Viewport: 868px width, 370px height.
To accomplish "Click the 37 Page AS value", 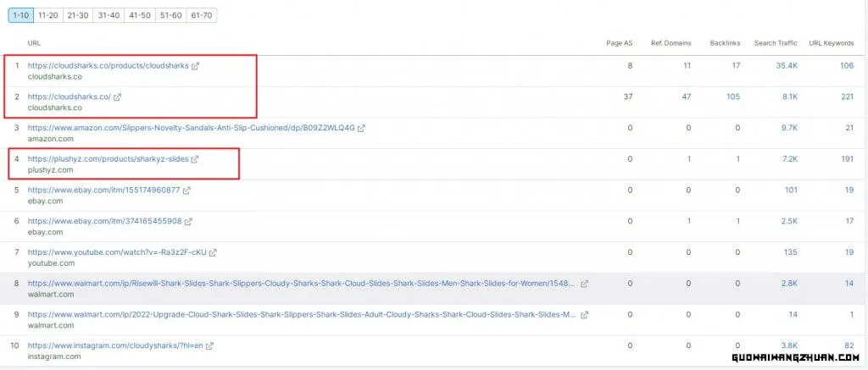I will point(628,97).
